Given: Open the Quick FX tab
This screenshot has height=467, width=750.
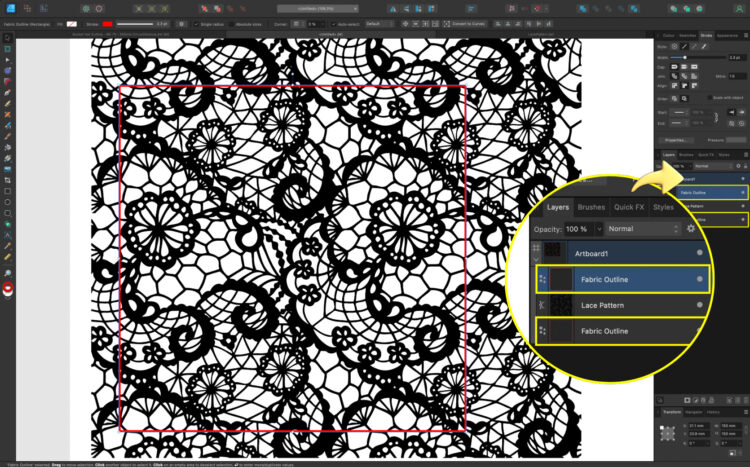Looking at the screenshot, I should coord(629,207).
